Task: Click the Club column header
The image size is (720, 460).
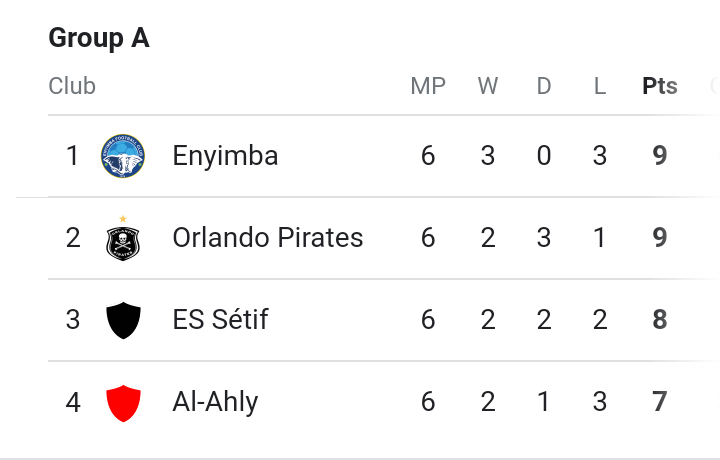Action: pyautogui.click(x=72, y=86)
